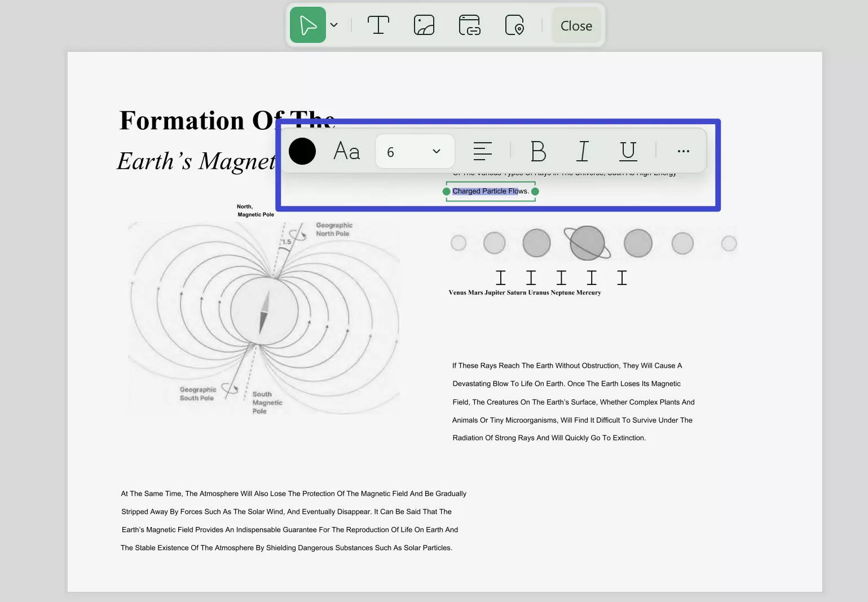Click the magnetic field diagram image
The height and width of the screenshot is (602, 868).
(x=264, y=318)
